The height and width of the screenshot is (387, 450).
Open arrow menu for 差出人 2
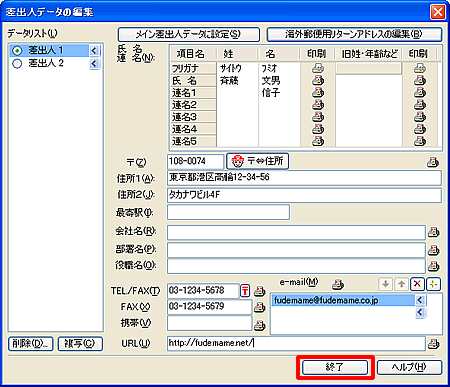[x=94, y=63]
